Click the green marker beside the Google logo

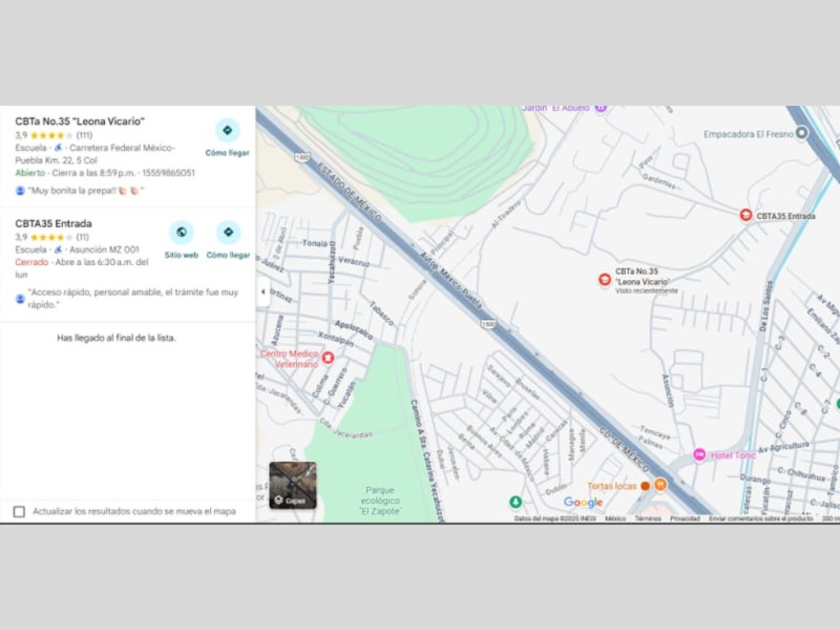click(515, 501)
